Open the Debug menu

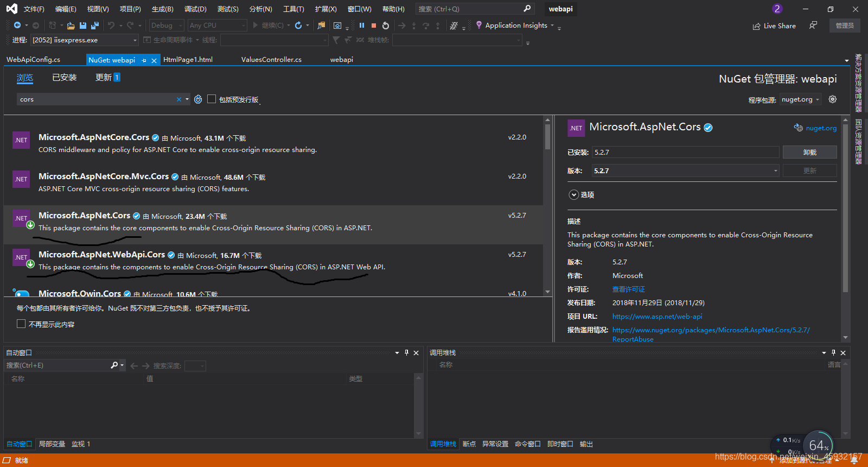[195, 9]
